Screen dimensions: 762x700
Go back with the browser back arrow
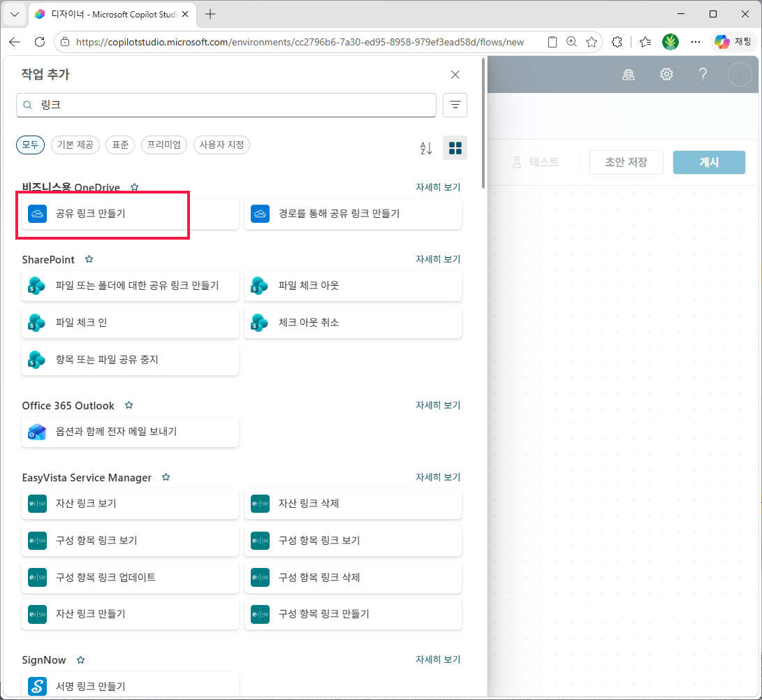pyautogui.click(x=15, y=43)
